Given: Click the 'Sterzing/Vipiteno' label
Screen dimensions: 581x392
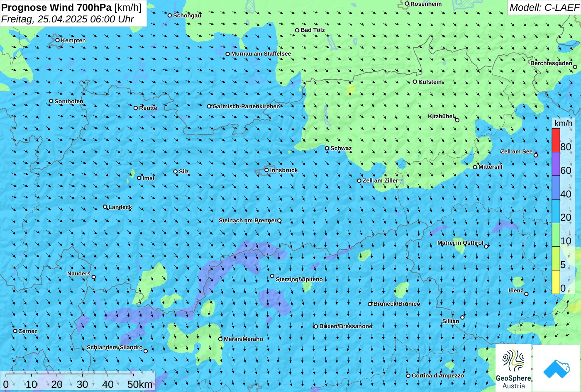Looking at the screenshot, I should pyautogui.click(x=299, y=279).
